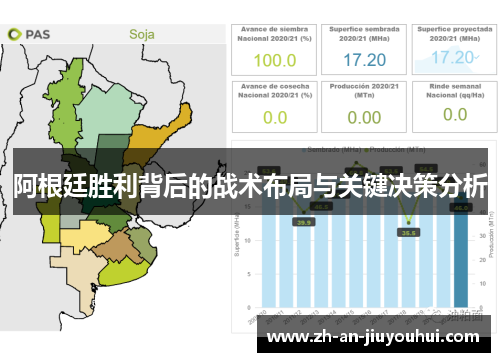Click the 39.9 production data label
Image resolution: width=500 pixels, height=362 pixels.
304,222
